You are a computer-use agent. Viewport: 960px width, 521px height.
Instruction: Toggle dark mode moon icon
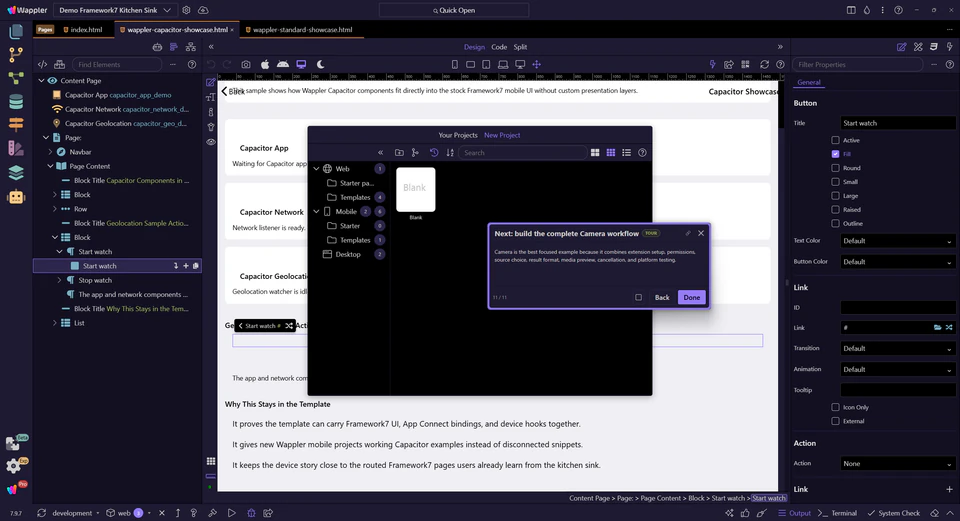coord(320,64)
